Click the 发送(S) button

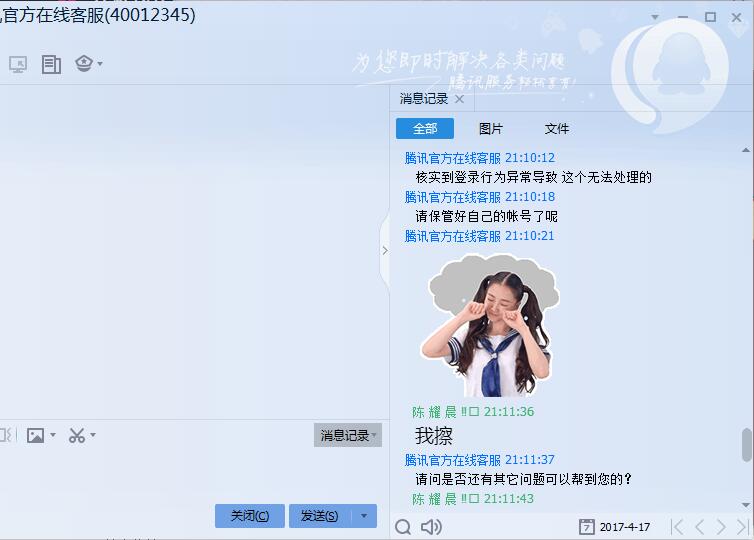tap(320, 516)
